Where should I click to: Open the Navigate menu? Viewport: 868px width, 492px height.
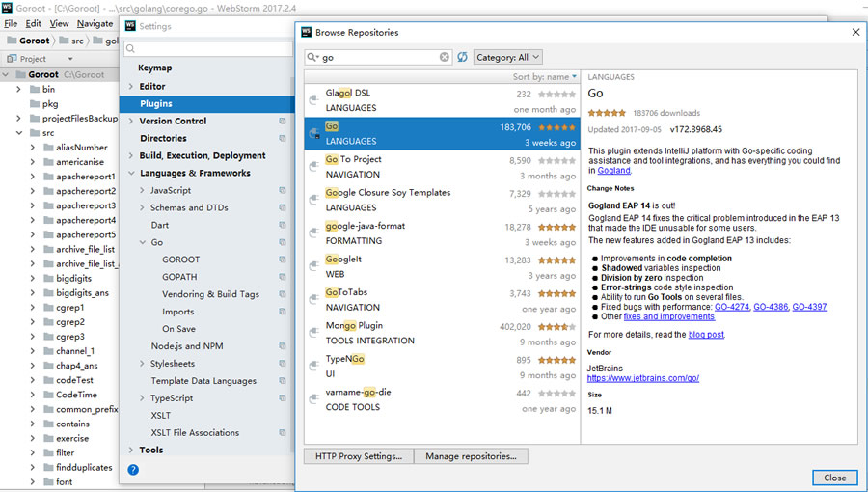[x=95, y=23]
